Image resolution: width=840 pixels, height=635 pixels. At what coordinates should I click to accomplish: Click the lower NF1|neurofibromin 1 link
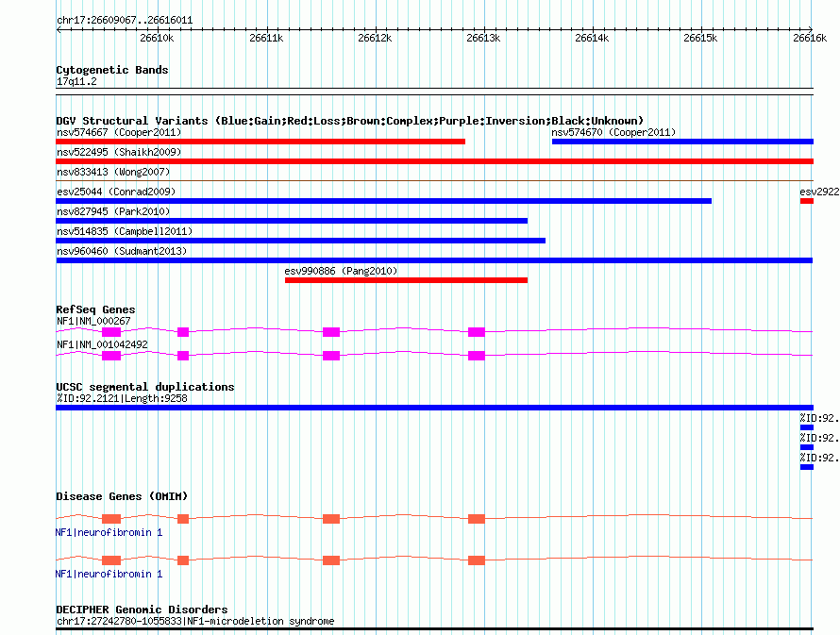pos(109,574)
